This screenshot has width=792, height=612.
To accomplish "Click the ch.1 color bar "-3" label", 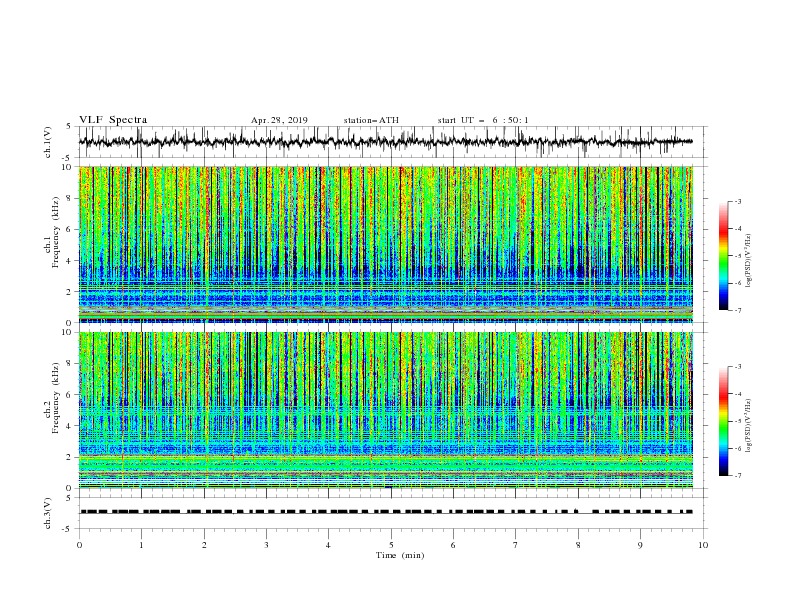I will tap(738, 201).
